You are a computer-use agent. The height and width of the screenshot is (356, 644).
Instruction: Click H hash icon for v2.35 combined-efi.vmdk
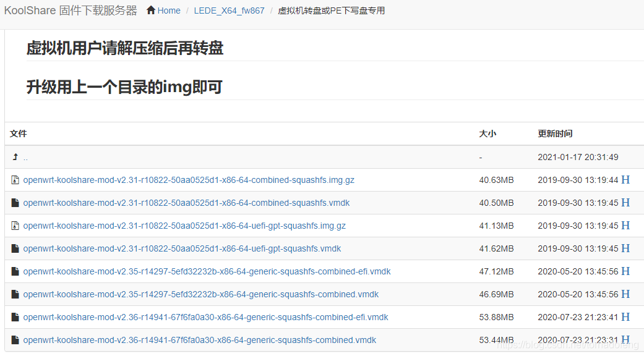[x=625, y=271]
